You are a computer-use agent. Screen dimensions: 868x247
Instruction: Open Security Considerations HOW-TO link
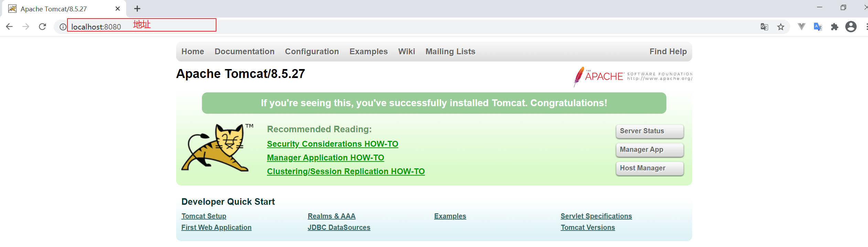tap(332, 144)
